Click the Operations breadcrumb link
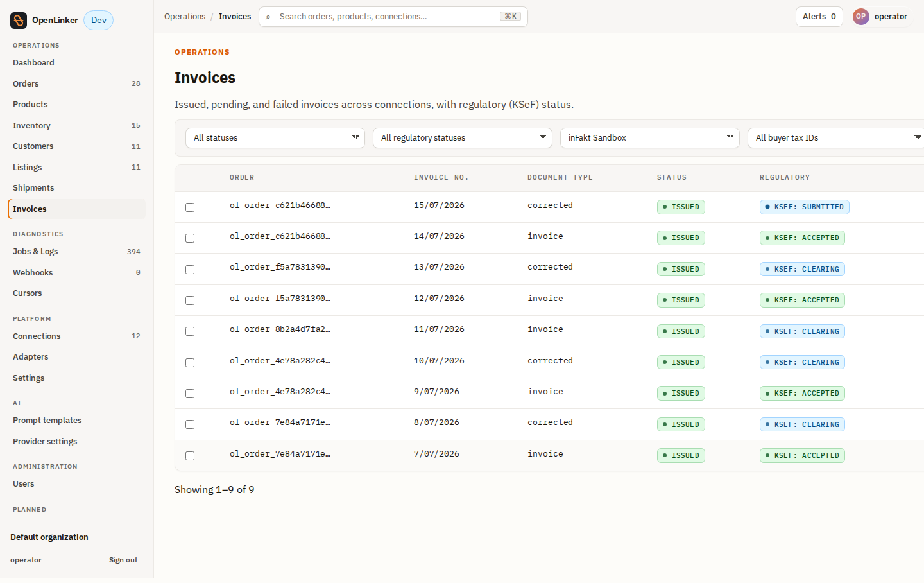The height and width of the screenshot is (583, 924). (x=185, y=17)
